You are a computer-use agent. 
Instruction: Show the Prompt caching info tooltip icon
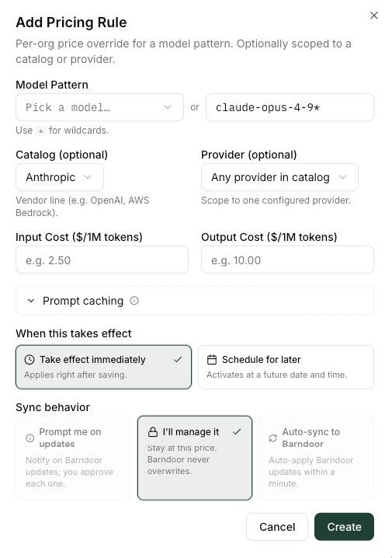click(134, 301)
